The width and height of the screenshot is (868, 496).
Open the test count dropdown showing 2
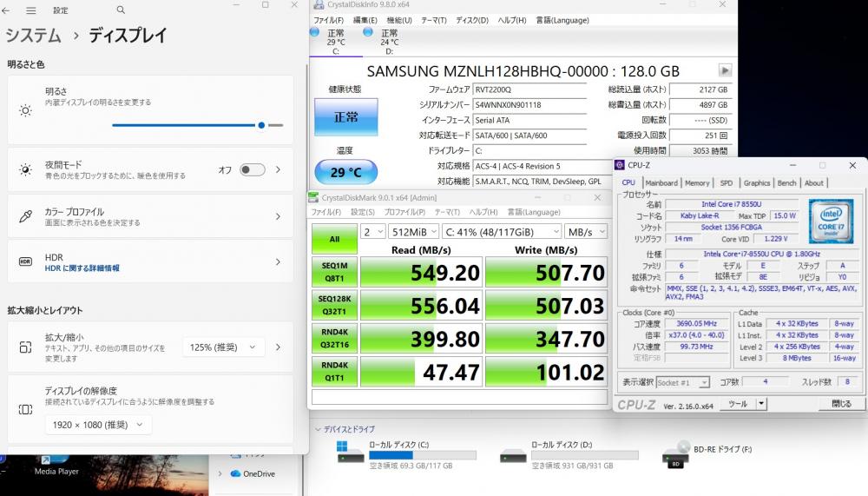click(x=373, y=232)
